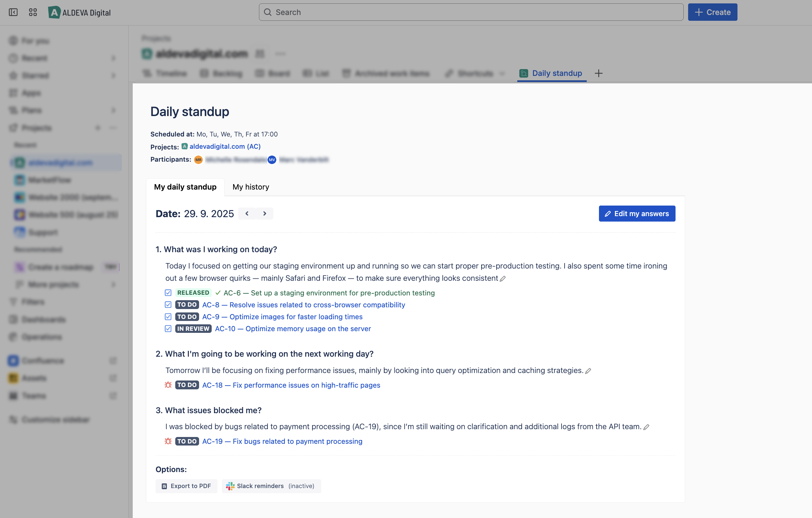Expand Recent in the sidebar
812x518 pixels.
tap(113, 58)
